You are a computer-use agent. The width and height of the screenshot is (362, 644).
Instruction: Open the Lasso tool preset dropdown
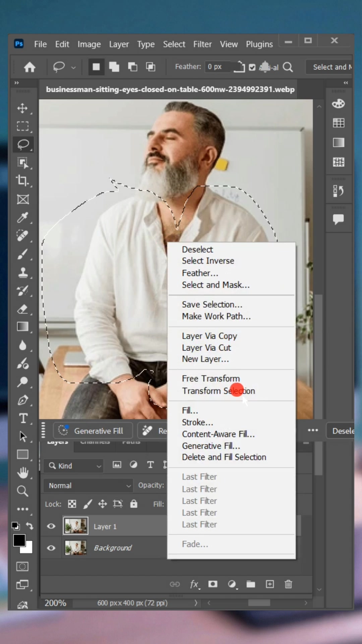tap(73, 67)
